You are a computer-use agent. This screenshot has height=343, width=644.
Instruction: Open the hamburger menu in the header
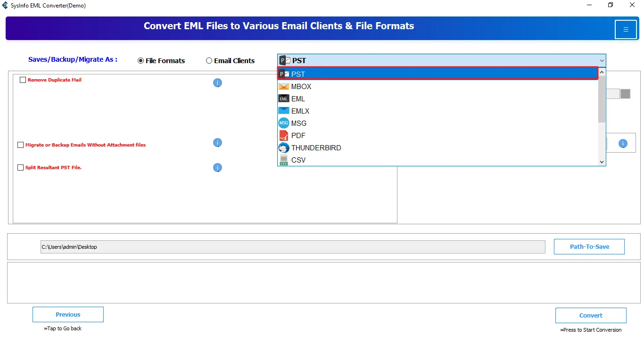coord(626,30)
